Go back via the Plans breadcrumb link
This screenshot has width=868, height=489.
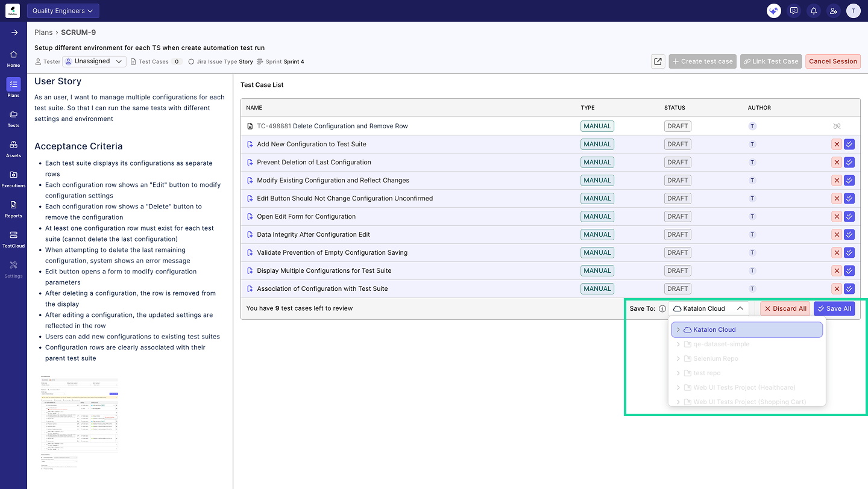tap(43, 32)
